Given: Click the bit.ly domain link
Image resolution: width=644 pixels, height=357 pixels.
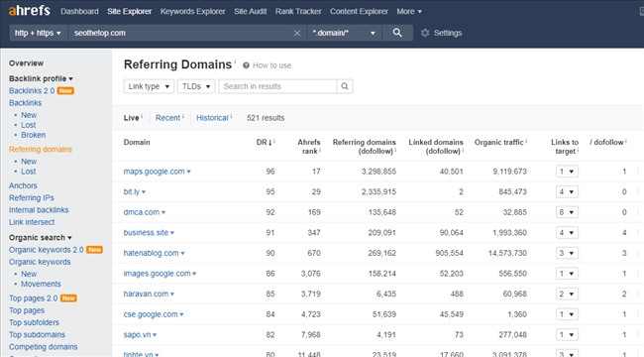Looking at the screenshot, I should click(132, 192).
